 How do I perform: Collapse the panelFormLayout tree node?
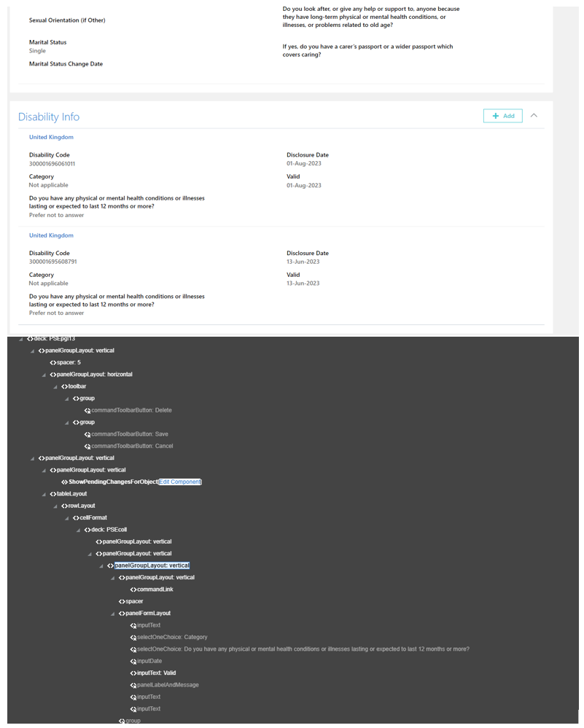tap(113, 614)
